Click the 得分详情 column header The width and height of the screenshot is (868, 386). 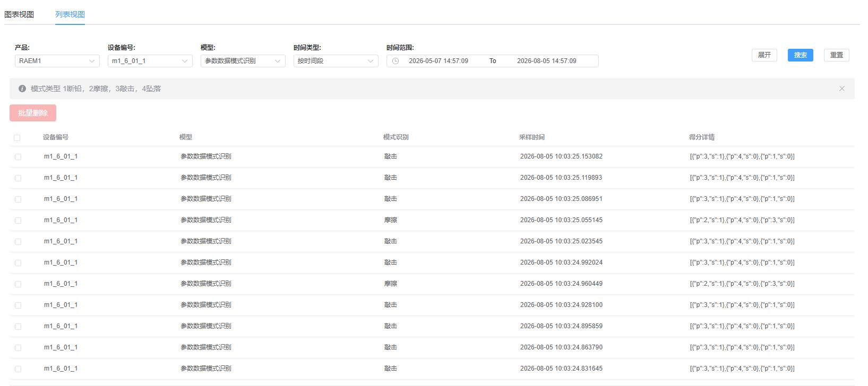(702, 137)
